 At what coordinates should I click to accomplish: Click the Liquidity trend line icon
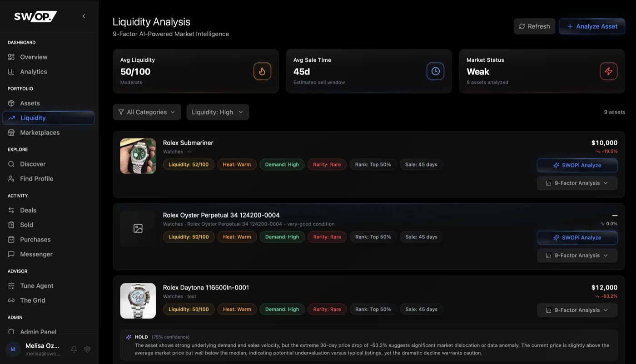[x=12, y=118]
